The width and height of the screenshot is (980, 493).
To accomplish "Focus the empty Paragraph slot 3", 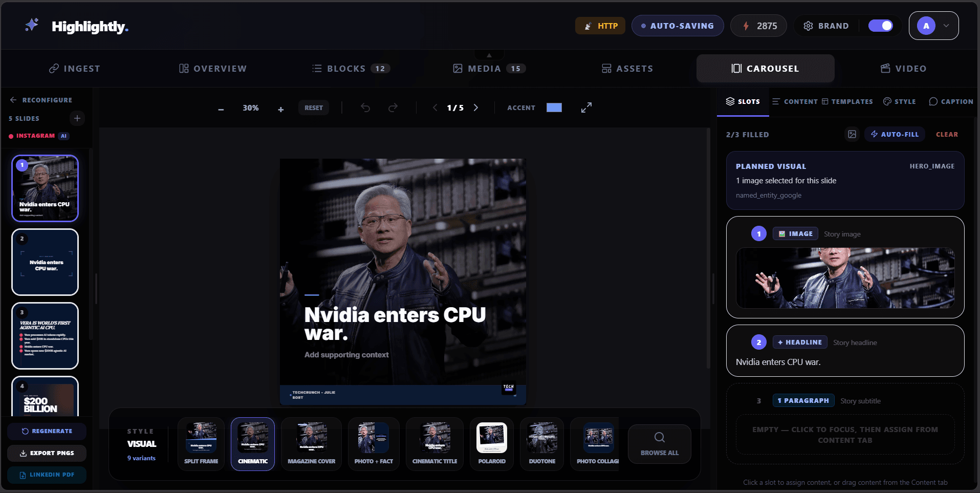I will tap(845, 423).
